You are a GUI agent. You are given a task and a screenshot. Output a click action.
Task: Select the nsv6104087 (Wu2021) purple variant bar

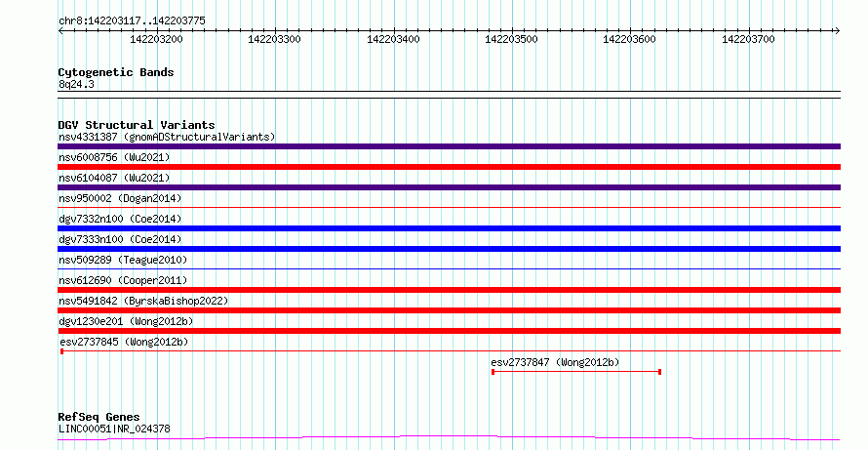449,187
